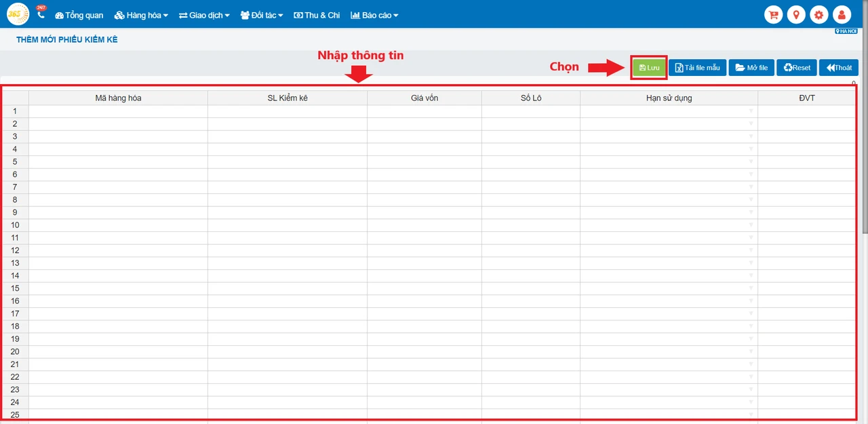Open Hạn sử dụng dropdown arrow in row 20

pos(751,351)
